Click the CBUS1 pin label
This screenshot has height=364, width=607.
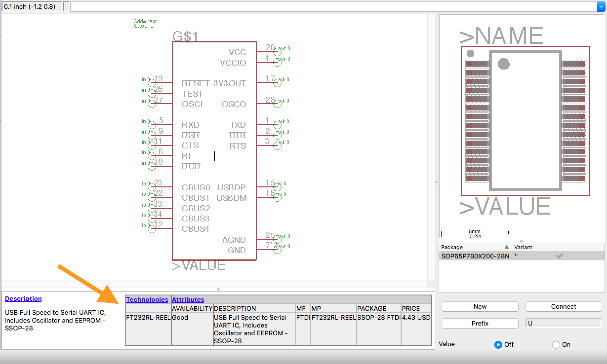[196, 198]
